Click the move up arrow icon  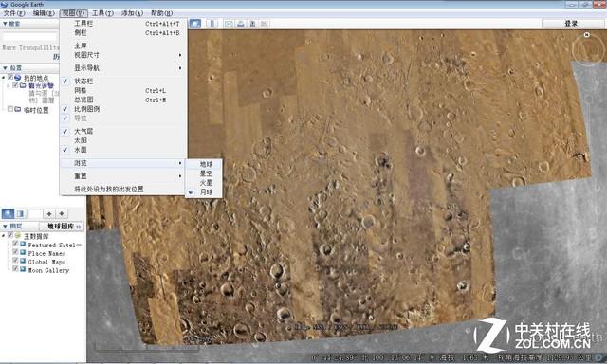point(49,214)
